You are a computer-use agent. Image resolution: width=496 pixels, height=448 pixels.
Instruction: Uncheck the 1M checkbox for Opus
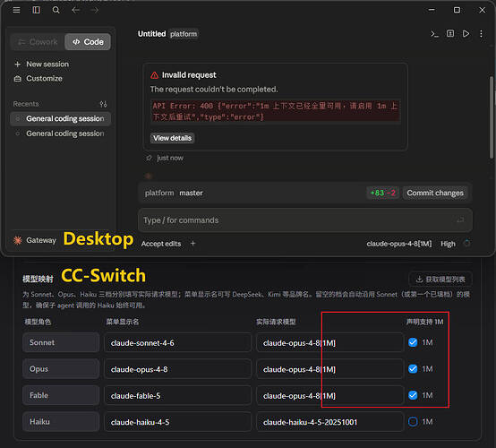[413, 369]
